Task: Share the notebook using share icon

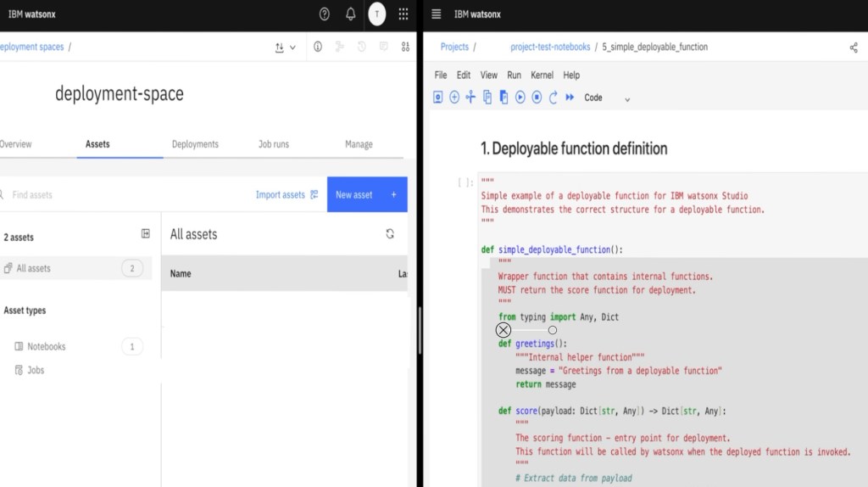Action: click(854, 48)
